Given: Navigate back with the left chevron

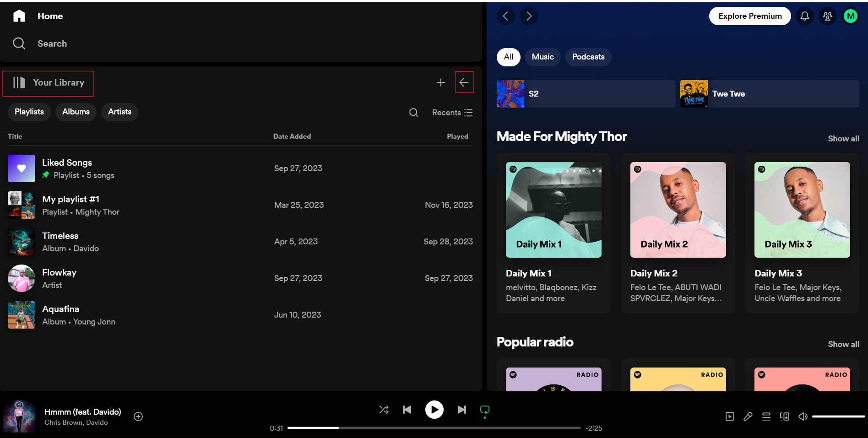Looking at the screenshot, I should [x=506, y=16].
